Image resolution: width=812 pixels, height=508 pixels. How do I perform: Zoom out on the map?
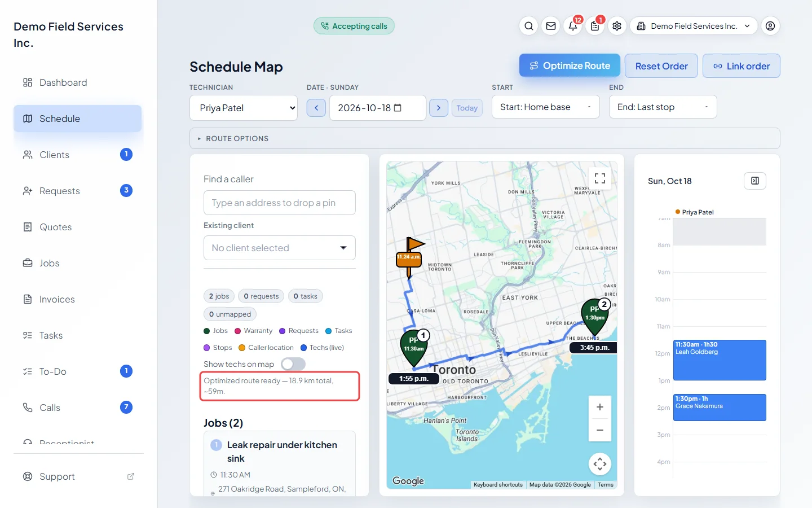pos(600,430)
